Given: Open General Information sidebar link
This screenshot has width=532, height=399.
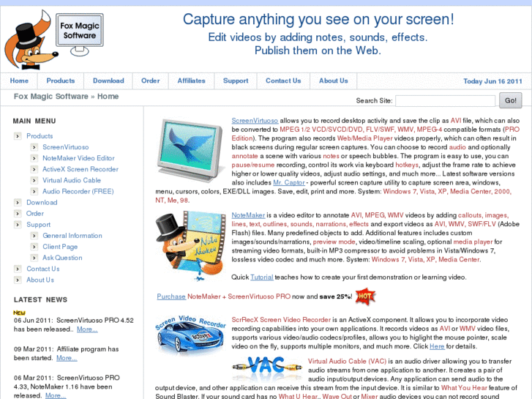Looking at the screenshot, I should coord(72,235).
